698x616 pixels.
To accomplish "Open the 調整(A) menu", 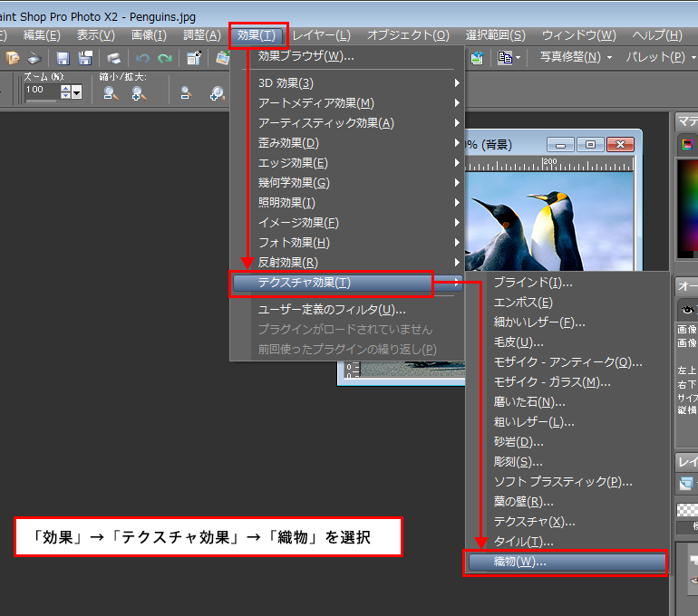I will pos(202,35).
